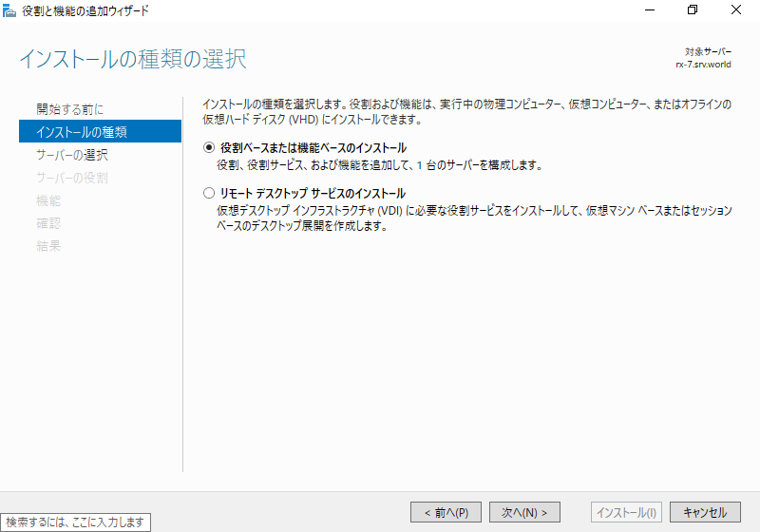Minimize the wizard window
Screen dimensions: 760x532
pos(650,10)
